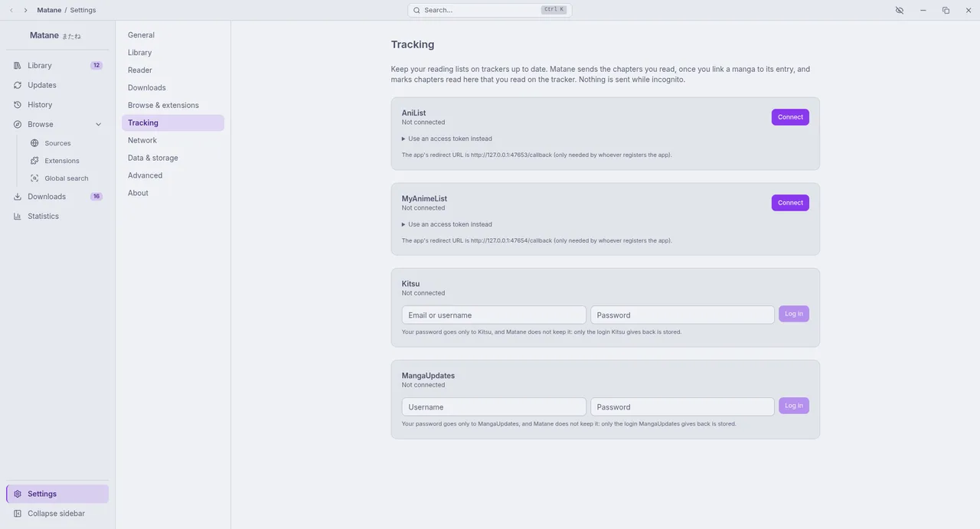Click the Global search scan icon

(34, 178)
